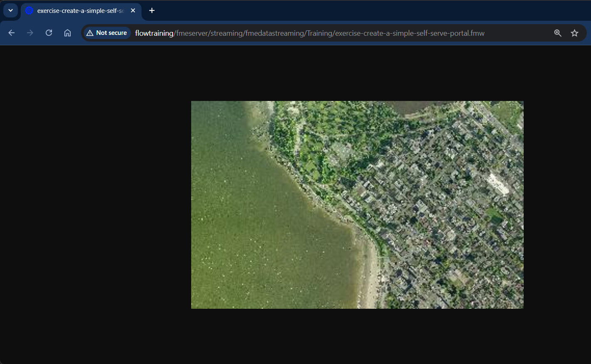Reload the exercise page
Image resolution: width=591 pixels, height=364 pixels.
(49, 33)
